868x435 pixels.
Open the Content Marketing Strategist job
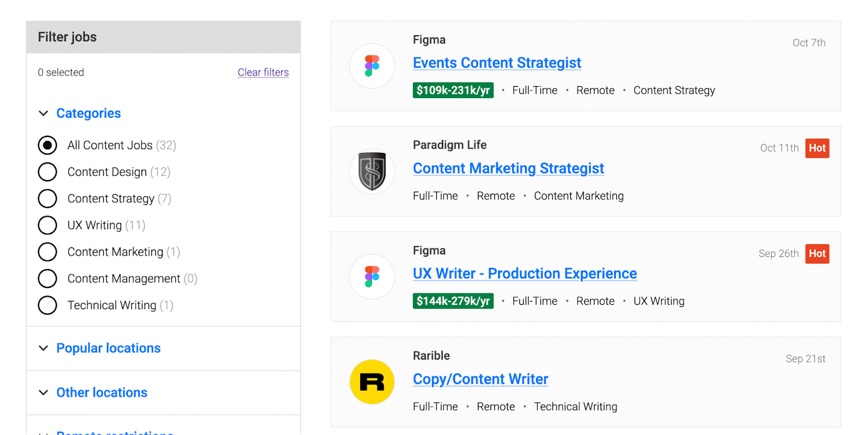[508, 168]
